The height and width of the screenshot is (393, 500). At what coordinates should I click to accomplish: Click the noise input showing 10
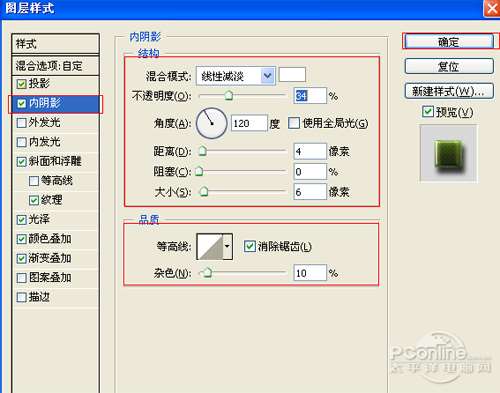310,273
